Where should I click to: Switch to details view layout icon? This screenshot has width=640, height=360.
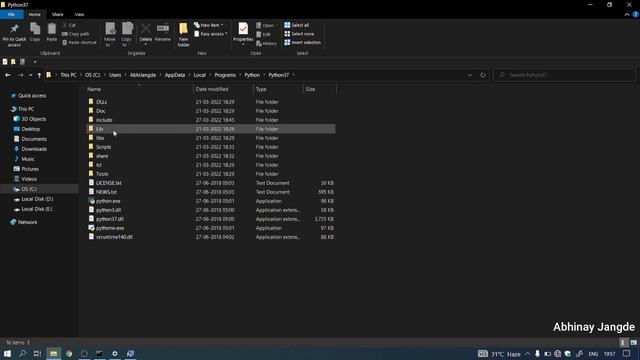click(x=623, y=342)
